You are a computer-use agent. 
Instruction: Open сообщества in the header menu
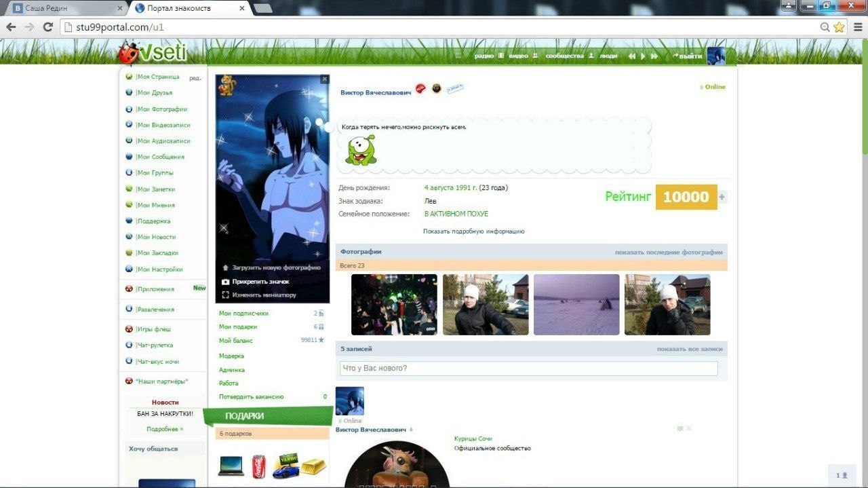tap(564, 56)
